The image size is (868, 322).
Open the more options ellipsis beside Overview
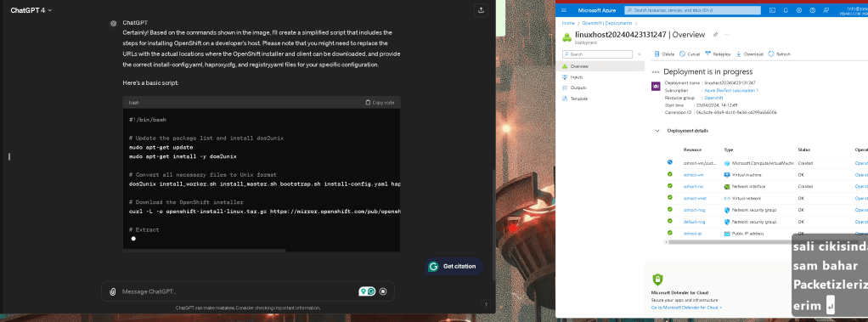(x=727, y=34)
